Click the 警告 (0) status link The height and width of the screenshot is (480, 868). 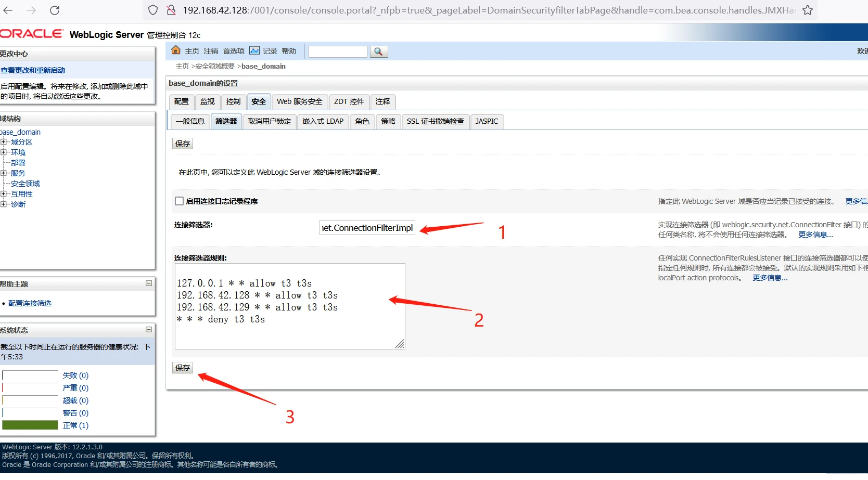[75, 413]
